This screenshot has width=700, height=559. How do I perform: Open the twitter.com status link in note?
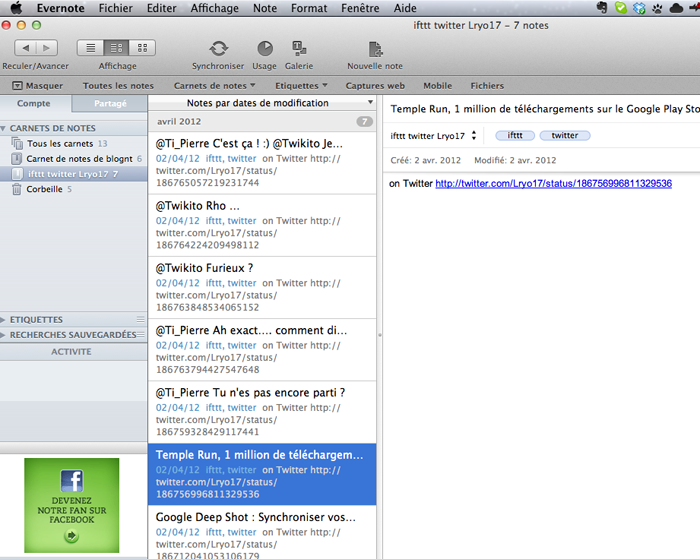tap(553, 183)
